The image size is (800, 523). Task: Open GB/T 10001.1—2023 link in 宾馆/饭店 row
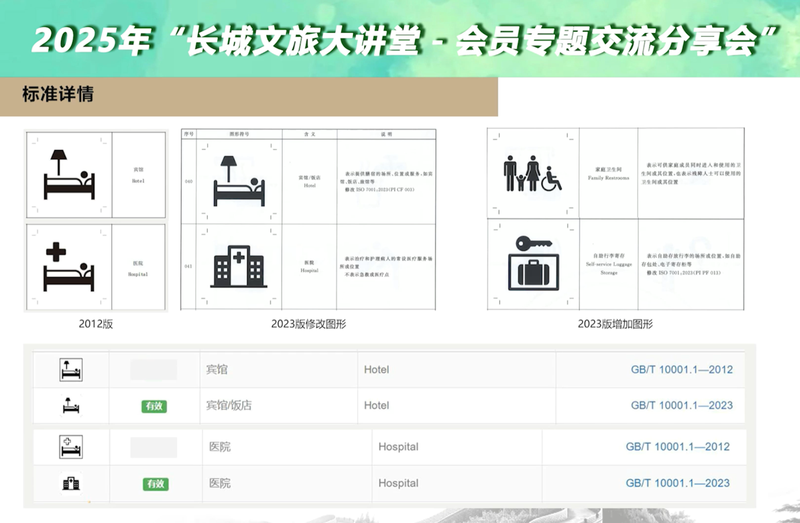tap(682, 405)
